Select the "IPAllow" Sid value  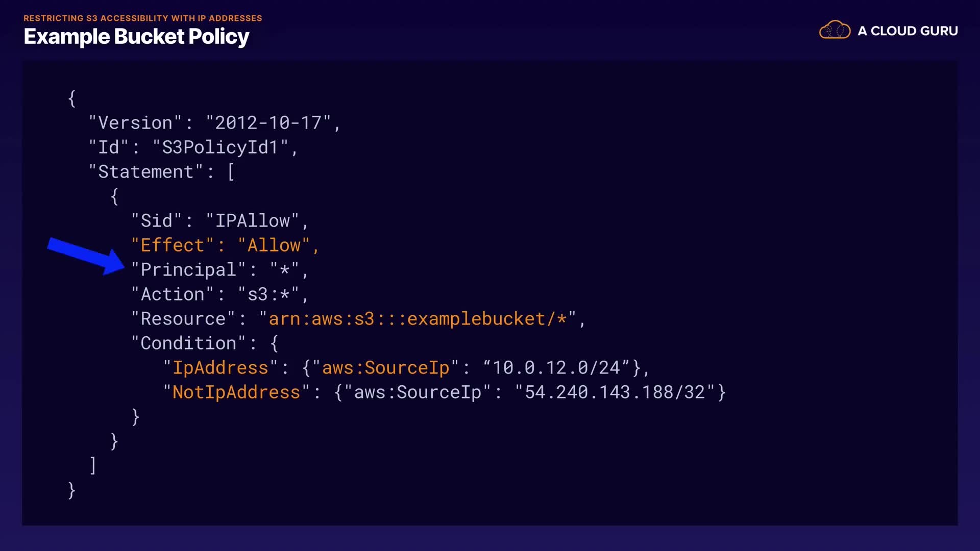(x=252, y=221)
